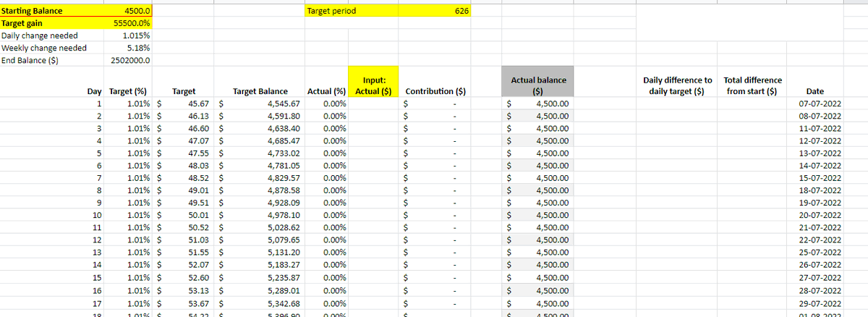Click the Input Actual ($) cell for day 1
Viewport: 868px width, 317px height.
[x=373, y=103]
